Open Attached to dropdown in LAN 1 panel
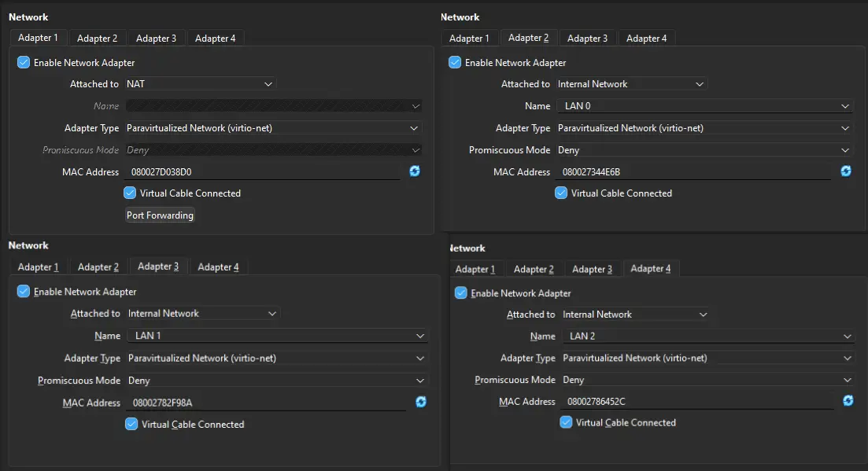Viewport: 868px width, 471px height. [x=203, y=314]
